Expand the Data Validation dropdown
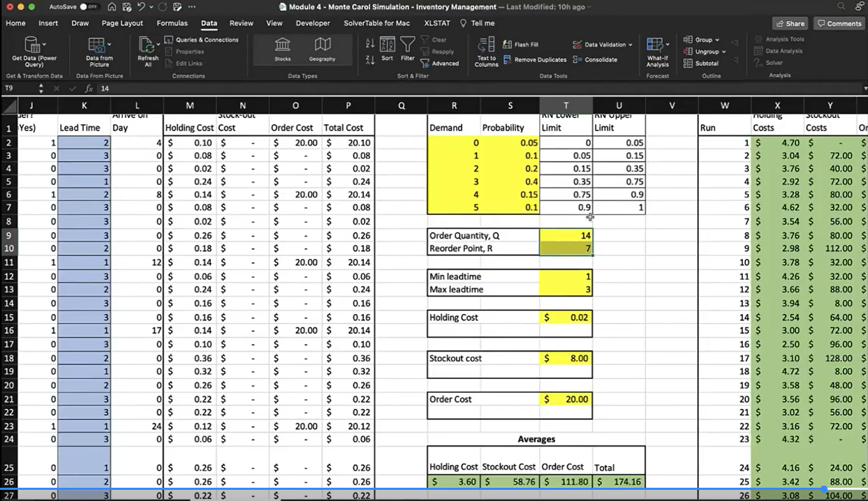The height and width of the screenshot is (501, 868). pos(630,45)
